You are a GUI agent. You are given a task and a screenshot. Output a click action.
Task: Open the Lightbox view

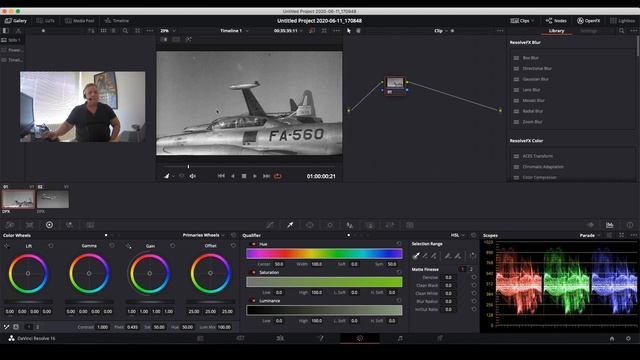pos(622,20)
